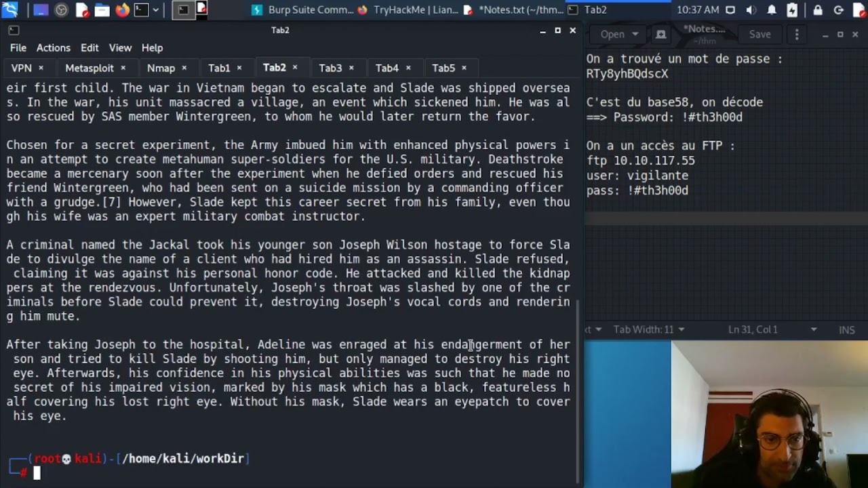Click the password line 'RTy8yhBQdscX' in notes
The height and width of the screenshot is (488, 868).
click(627, 74)
